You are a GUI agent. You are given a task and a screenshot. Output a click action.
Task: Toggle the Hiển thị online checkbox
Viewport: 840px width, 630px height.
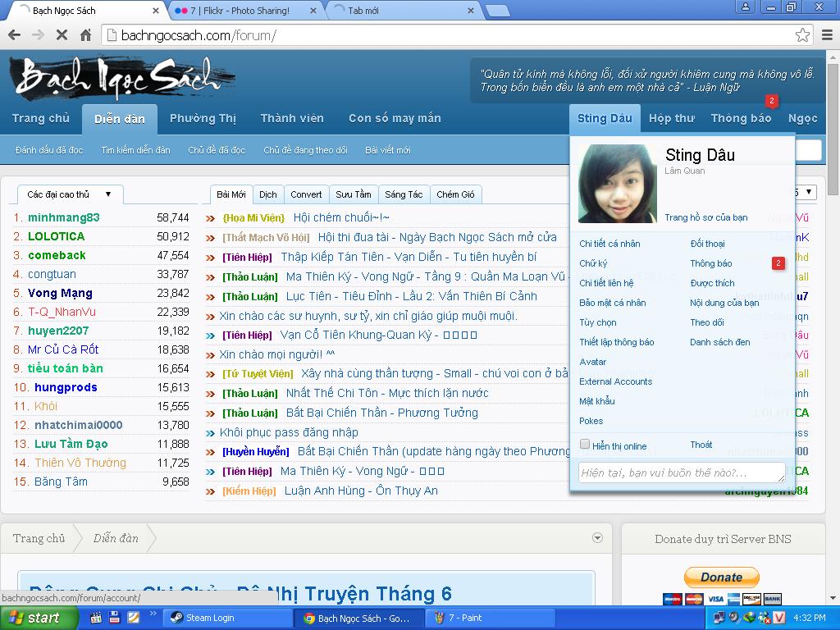(585, 445)
